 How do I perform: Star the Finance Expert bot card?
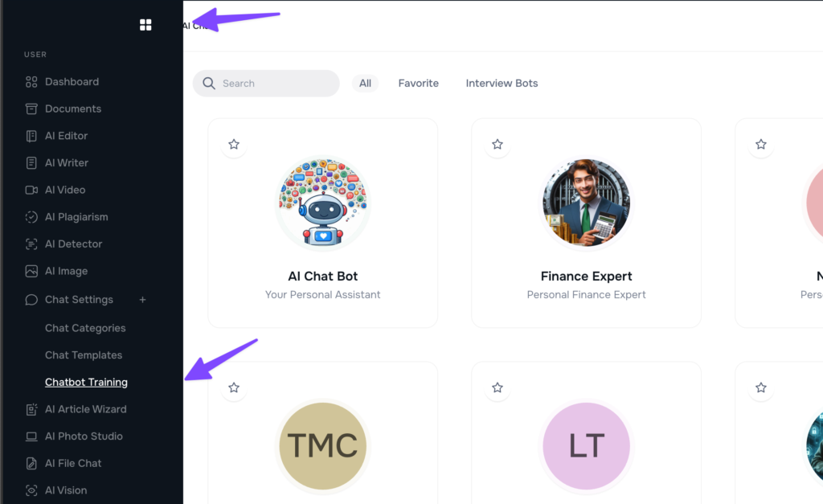[x=497, y=145]
